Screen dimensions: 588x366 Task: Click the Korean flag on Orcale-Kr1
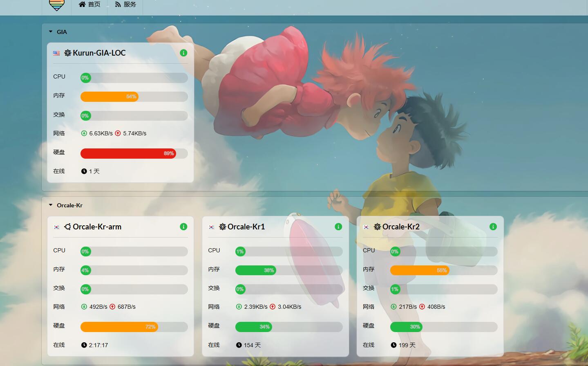[x=211, y=227]
